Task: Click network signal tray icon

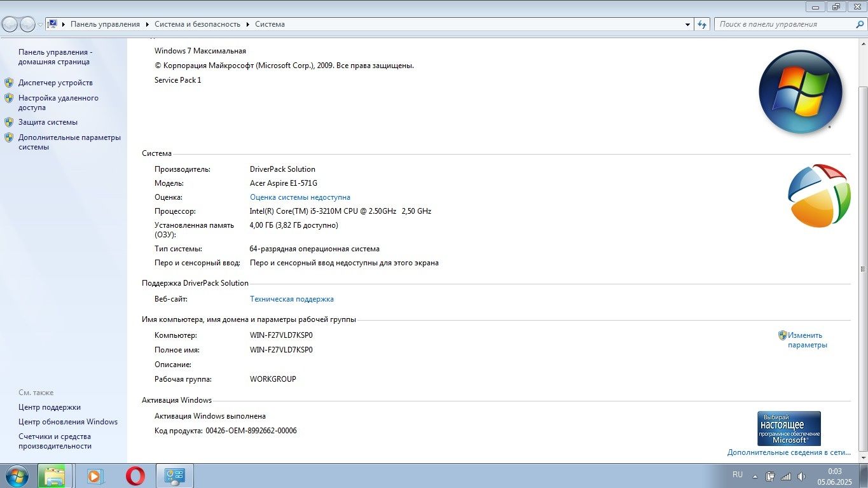Action: point(786,476)
